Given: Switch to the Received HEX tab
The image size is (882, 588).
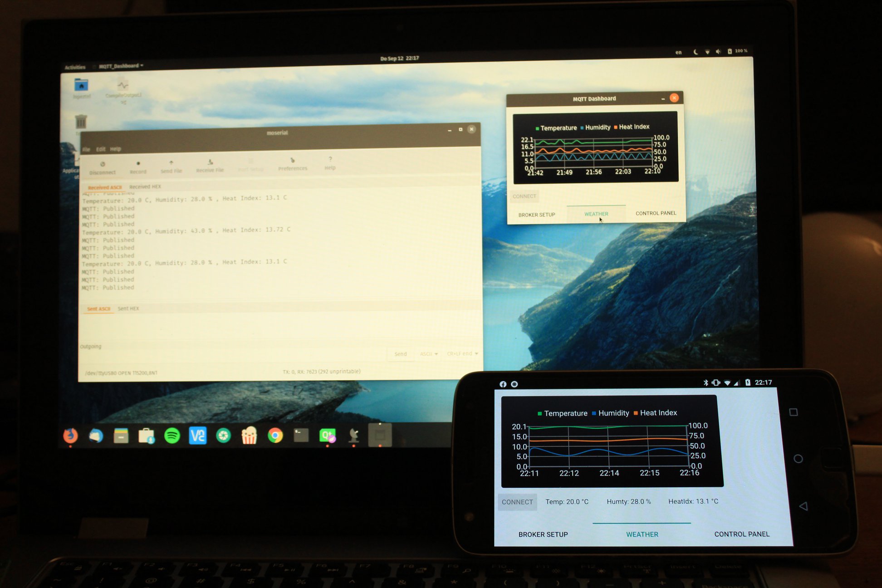Looking at the screenshot, I should 145,186.
